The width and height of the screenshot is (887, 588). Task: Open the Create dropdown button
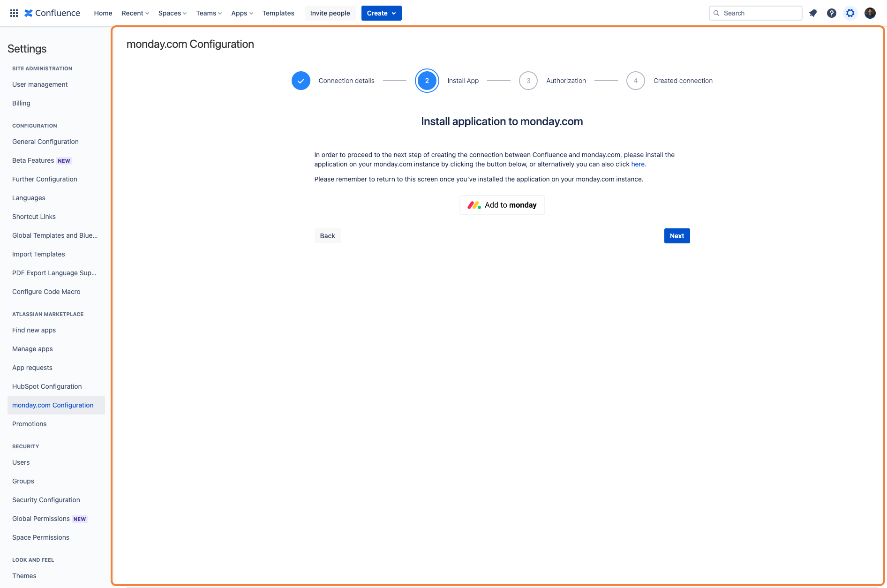click(382, 13)
